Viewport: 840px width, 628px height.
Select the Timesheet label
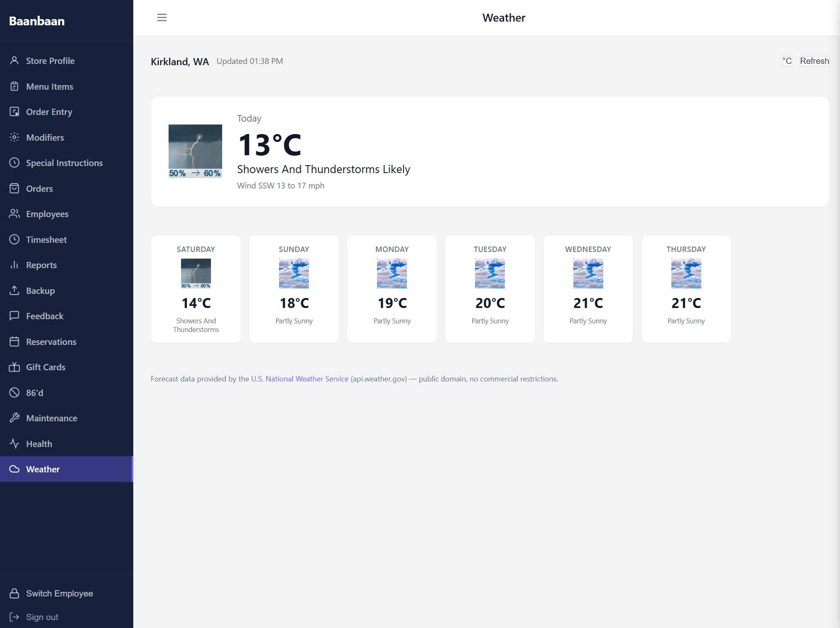(x=47, y=239)
